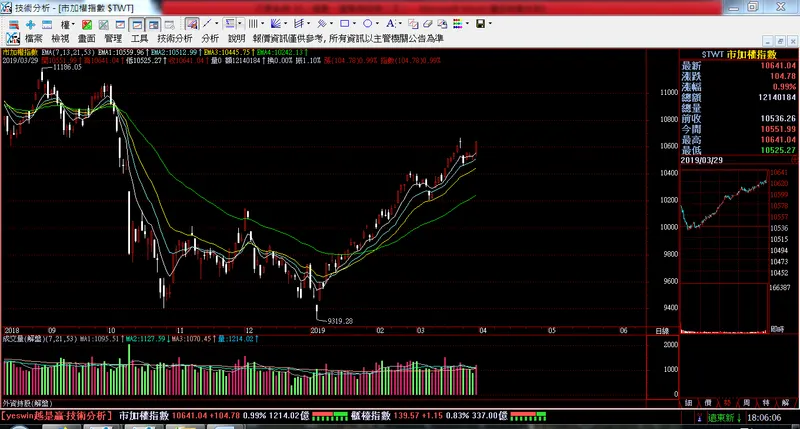Click the red stacked-list icon at toolbar start

click(x=14, y=24)
